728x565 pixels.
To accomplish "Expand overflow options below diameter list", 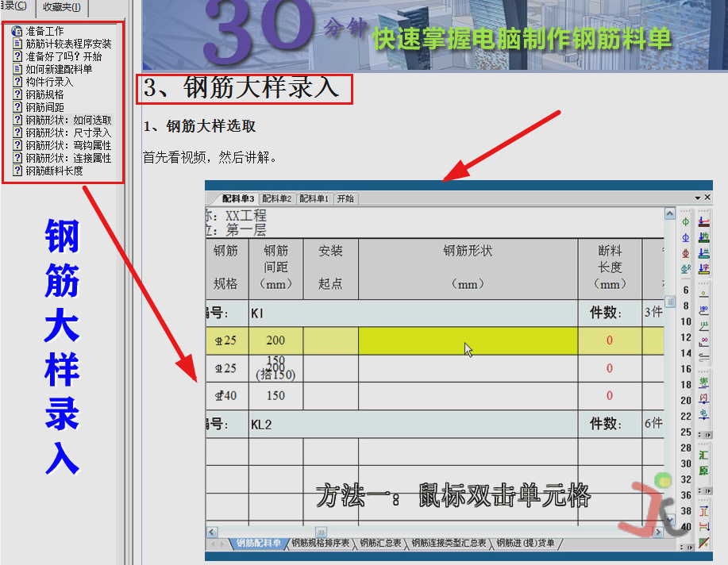I will click(687, 548).
